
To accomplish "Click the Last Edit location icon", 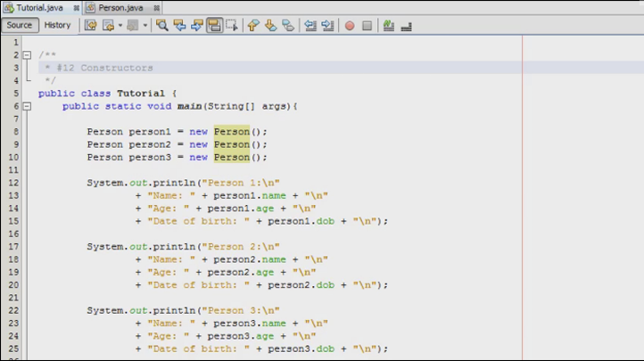I will point(90,26).
